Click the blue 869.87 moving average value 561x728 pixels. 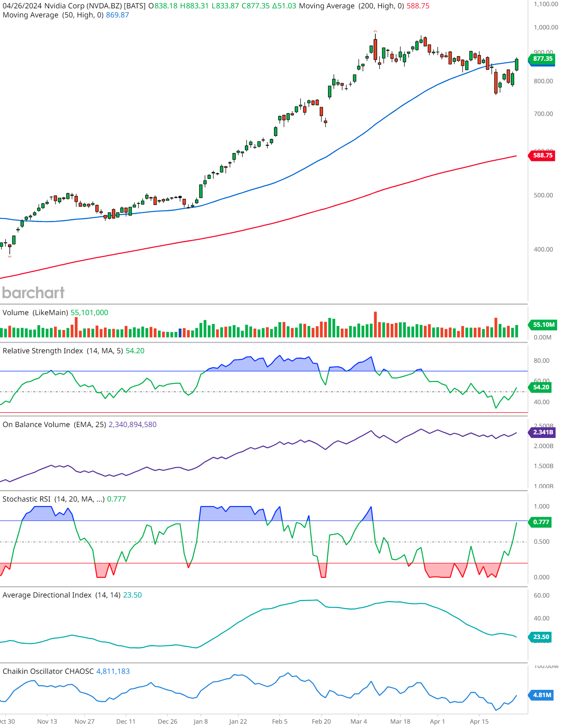(117, 15)
